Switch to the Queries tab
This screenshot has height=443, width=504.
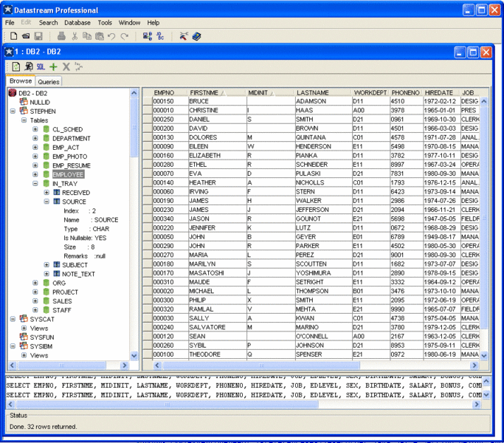coord(49,82)
